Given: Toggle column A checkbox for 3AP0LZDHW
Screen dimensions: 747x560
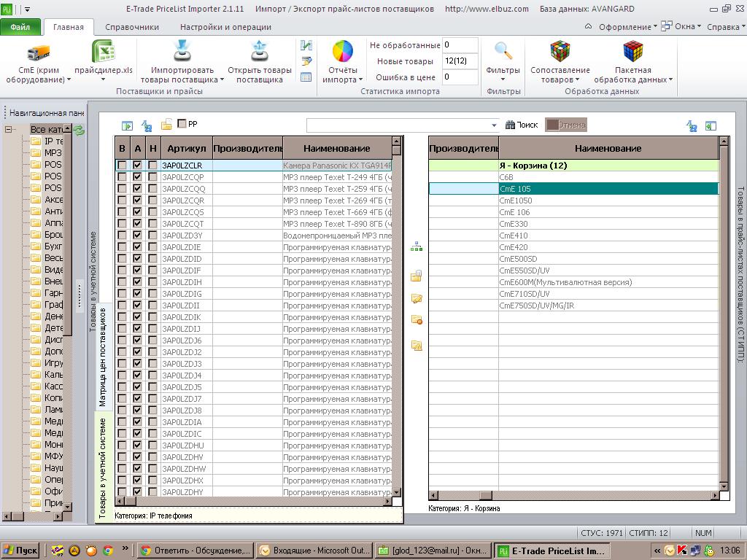Looking at the screenshot, I should pyautogui.click(x=137, y=469).
